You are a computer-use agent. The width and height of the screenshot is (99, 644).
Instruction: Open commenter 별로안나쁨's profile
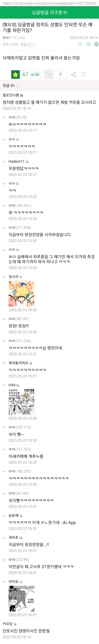tap(11, 95)
